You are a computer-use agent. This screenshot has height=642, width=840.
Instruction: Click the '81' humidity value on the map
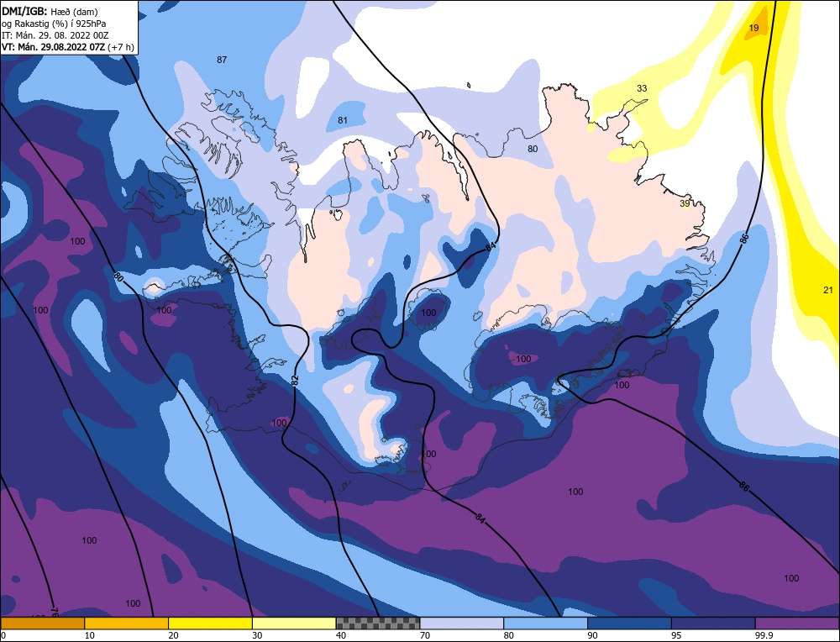(x=343, y=120)
